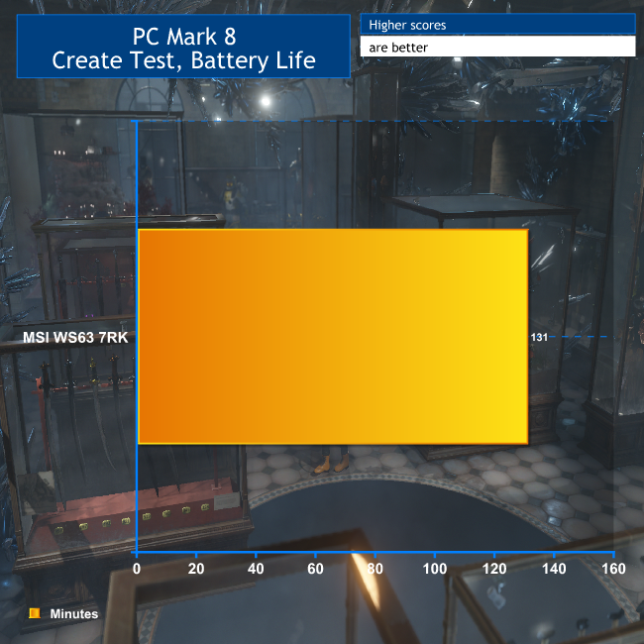Click the PC Mark 8 chart title
Viewport: 644px width, 644px height.
point(183,47)
